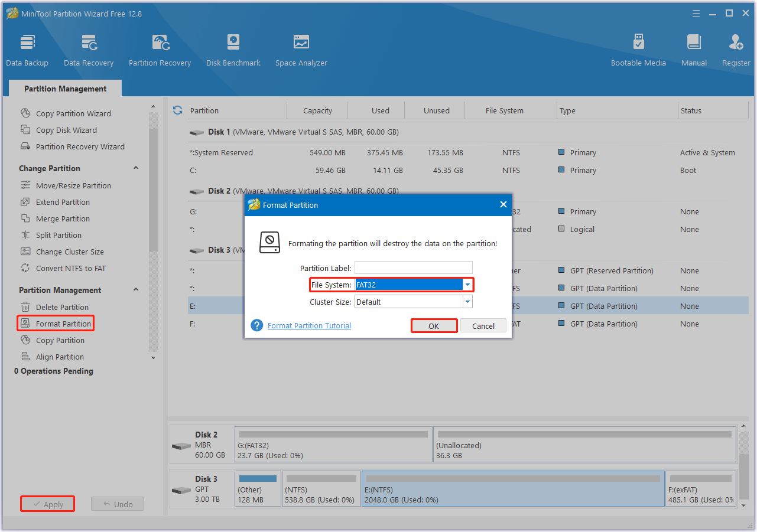
Task: Select the (NTFS) 538.8 GB block
Action: pos(321,489)
